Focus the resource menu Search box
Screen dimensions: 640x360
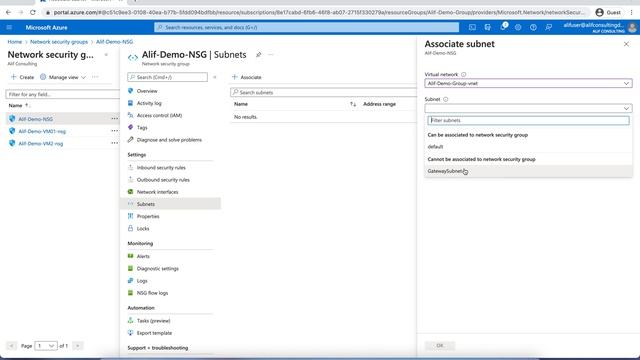click(167, 77)
